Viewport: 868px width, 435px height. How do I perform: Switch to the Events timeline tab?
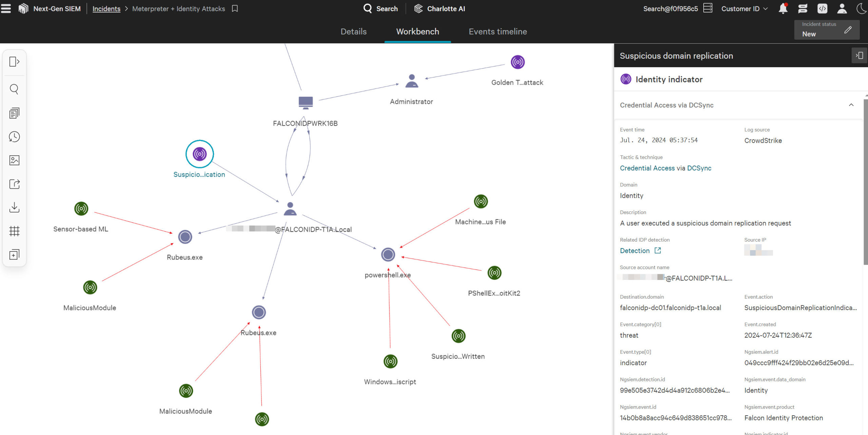coord(497,32)
